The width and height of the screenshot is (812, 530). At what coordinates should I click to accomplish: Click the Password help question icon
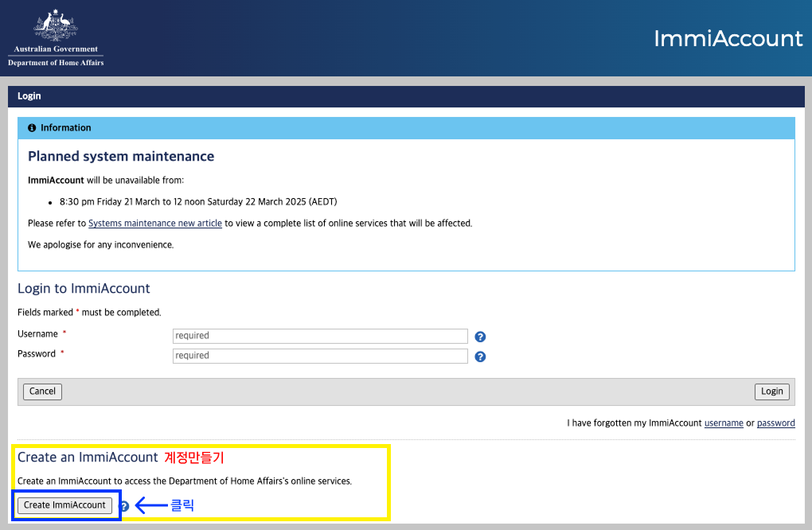(x=480, y=357)
